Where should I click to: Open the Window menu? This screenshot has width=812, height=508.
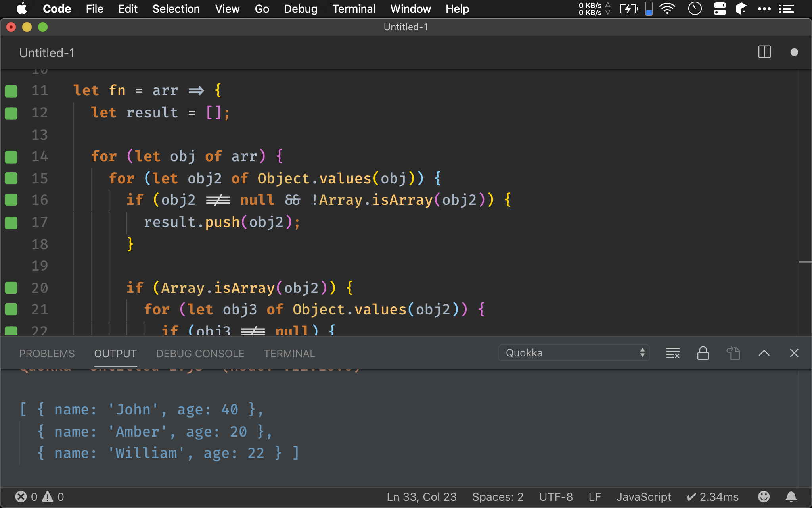pos(410,9)
